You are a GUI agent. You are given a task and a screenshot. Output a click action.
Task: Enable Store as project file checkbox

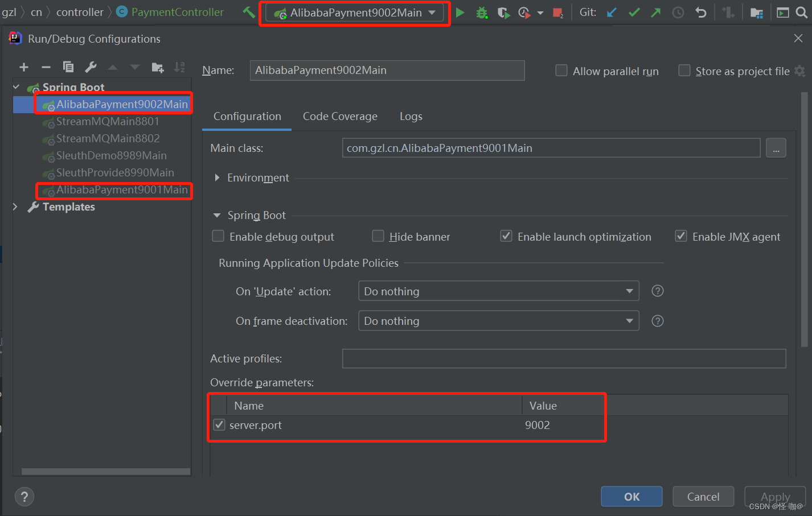tap(684, 71)
